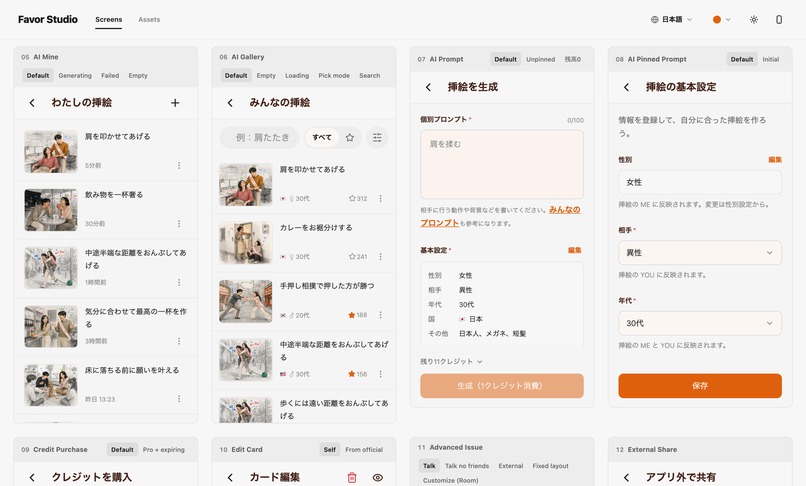
Task: Click the orange 保存 button
Action: tap(700, 386)
